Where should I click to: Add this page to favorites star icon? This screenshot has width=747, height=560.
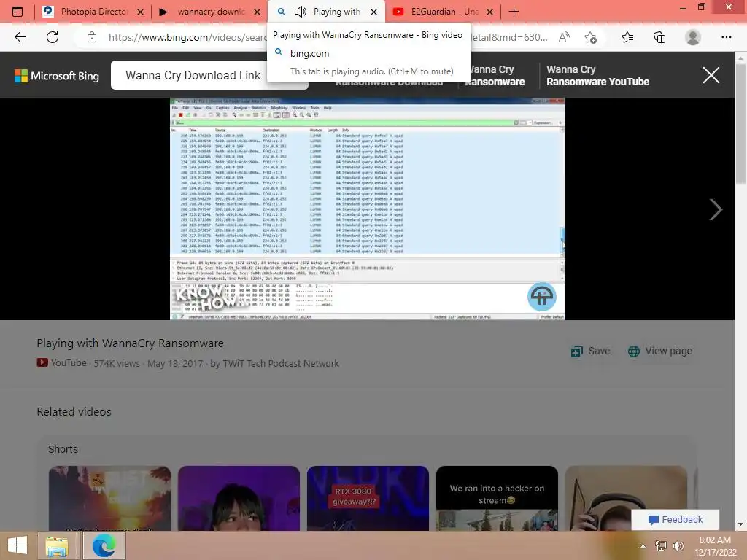(x=591, y=37)
